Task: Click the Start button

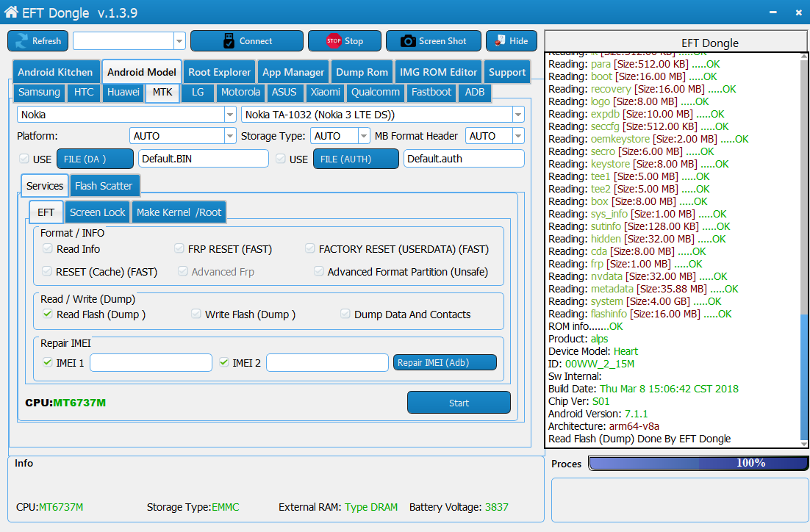Action: 459,403
